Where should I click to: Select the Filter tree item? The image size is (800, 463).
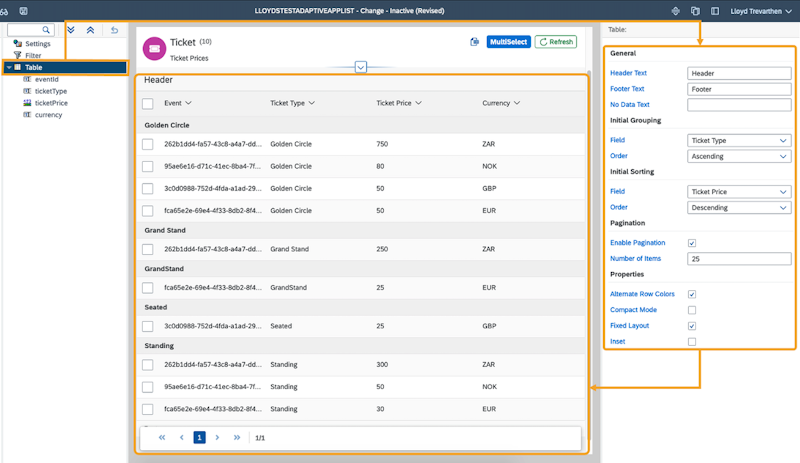pyautogui.click(x=33, y=55)
